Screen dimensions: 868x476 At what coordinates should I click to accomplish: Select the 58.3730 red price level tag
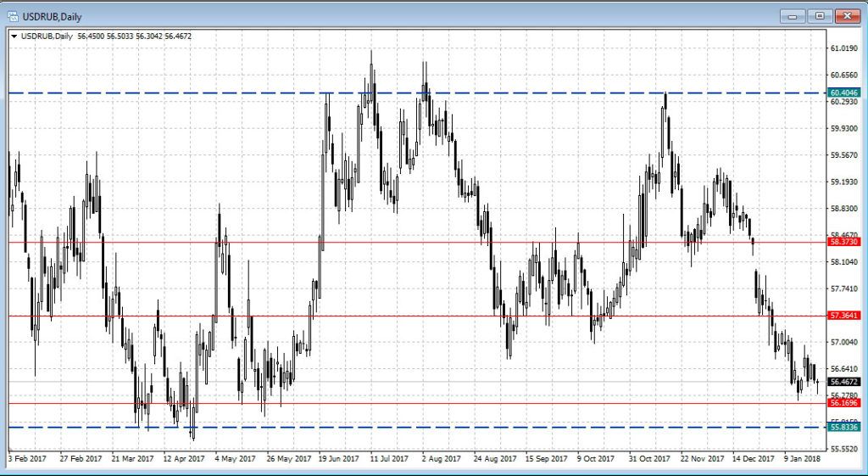(846, 242)
